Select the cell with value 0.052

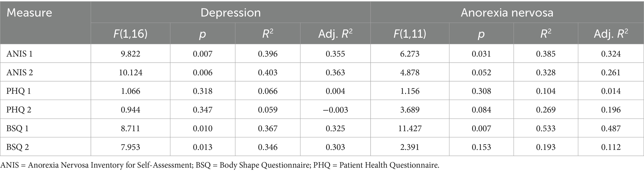[x=481, y=73]
